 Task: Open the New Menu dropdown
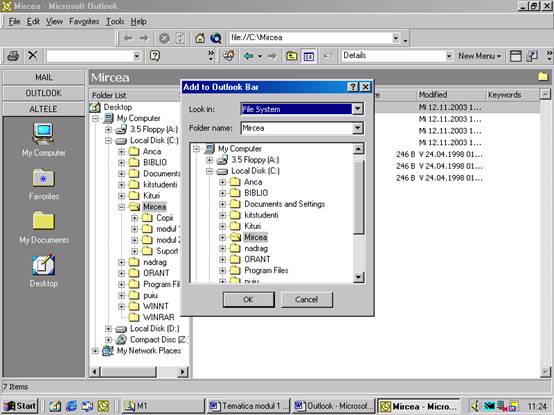pos(479,56)
